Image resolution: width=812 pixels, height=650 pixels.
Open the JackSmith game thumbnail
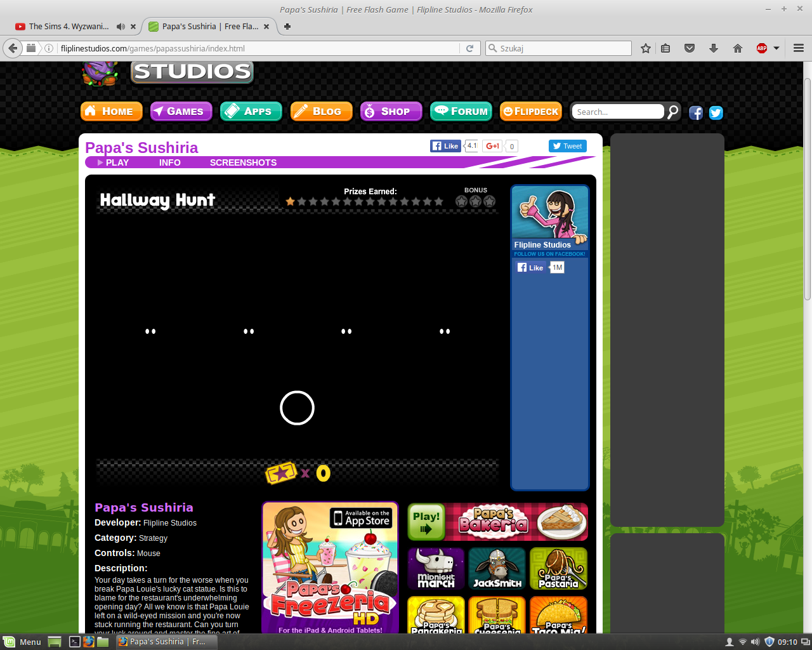497,569
